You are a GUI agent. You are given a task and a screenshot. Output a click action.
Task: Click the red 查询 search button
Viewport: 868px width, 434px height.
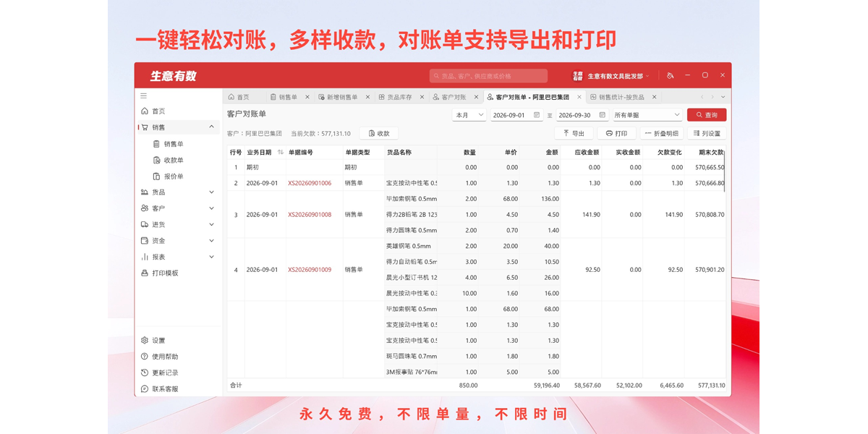(x=707, y=115)
